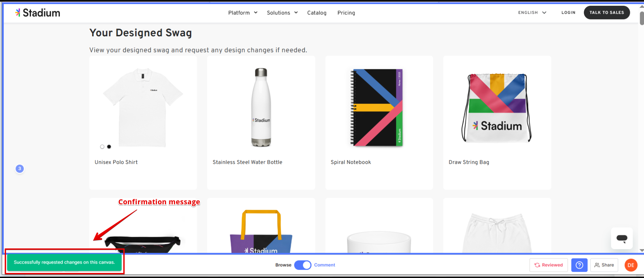Click the scrollbar down arrow
The image size is (644, 278).
pyautogui.click(x=642, y=250)
